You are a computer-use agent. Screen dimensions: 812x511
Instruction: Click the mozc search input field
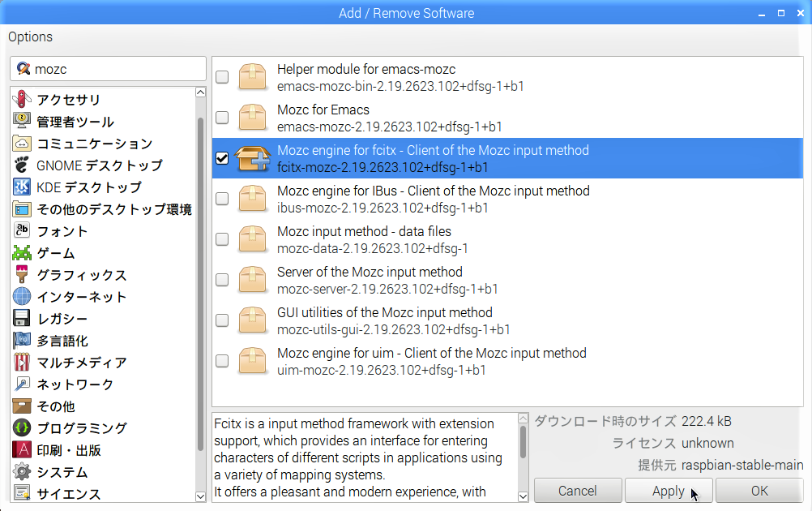click(109, 69)
